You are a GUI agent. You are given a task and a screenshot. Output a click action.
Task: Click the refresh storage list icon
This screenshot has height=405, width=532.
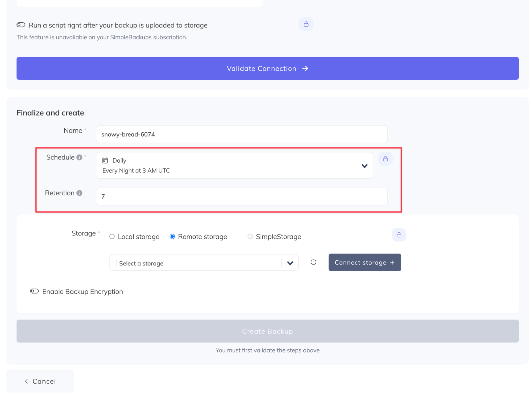[313, 262]
